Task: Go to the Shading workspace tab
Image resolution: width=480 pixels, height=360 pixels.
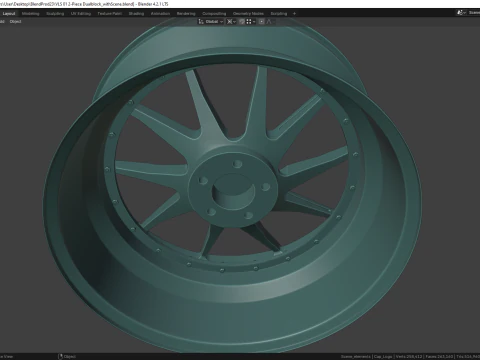Action: pos(136,14)
